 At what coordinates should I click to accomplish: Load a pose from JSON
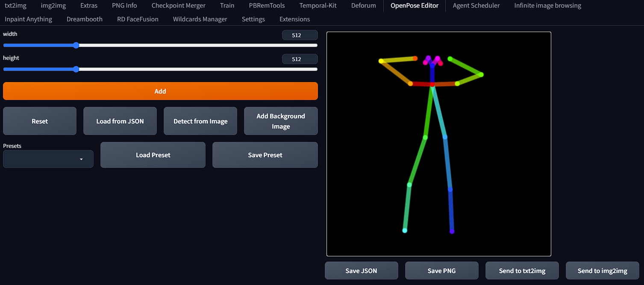[x=120, y=121]
